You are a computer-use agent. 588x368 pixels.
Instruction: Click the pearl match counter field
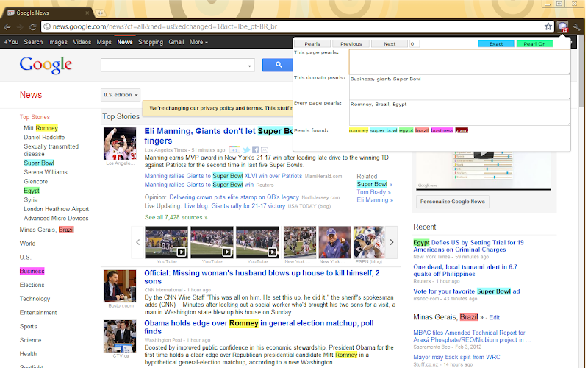click(x=414, y=44)
